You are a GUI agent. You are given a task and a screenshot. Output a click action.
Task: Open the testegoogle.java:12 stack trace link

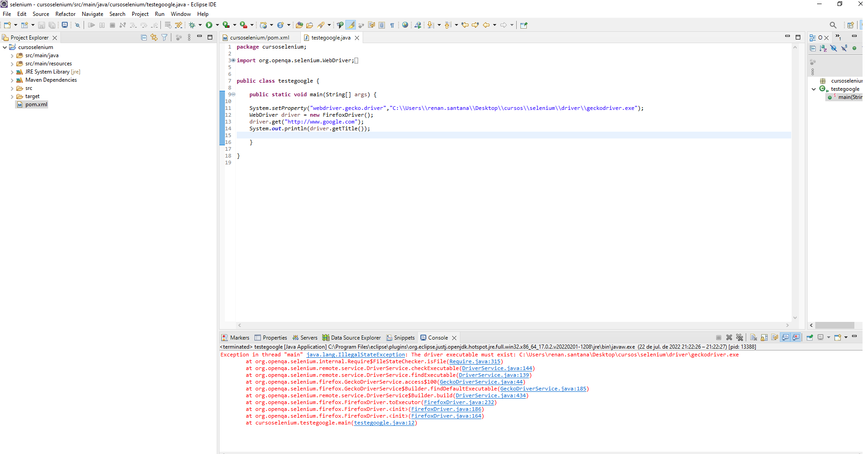tap(384, 423)
